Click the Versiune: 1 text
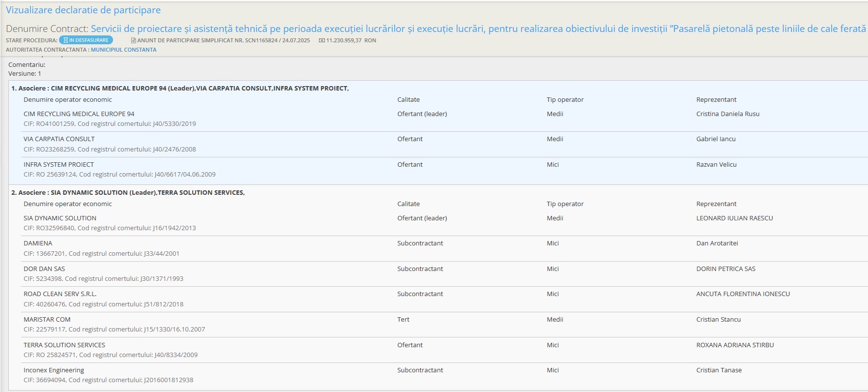 [25, 73]
